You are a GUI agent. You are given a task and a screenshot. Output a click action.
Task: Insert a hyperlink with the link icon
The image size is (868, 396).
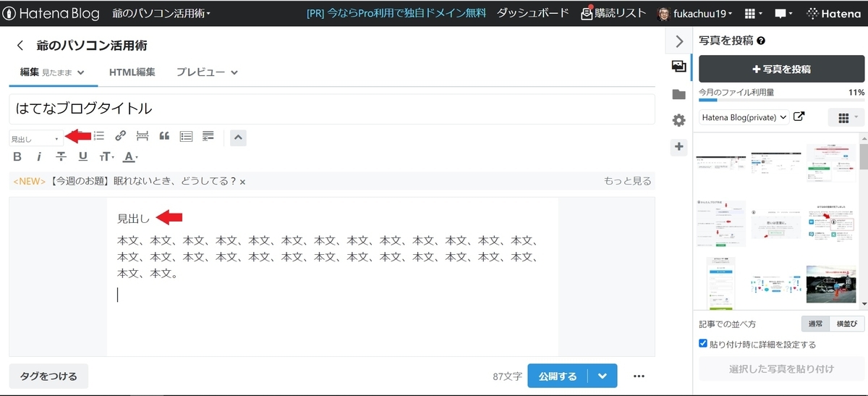coord(121,135)
